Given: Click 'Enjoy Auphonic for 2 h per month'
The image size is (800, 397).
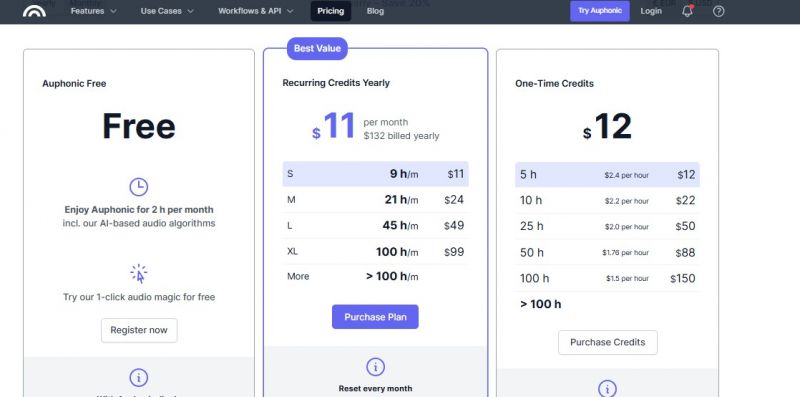Looking at the screenshot, I should coord(139,210).
